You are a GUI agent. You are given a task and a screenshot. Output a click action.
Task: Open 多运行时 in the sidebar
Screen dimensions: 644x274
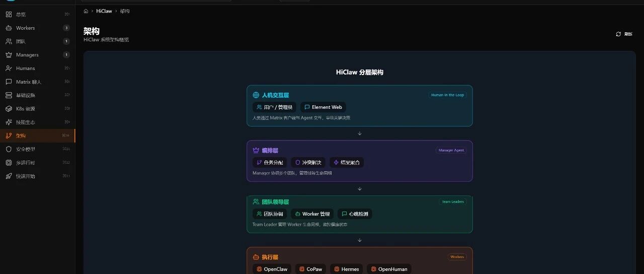[x=38, y=163]
